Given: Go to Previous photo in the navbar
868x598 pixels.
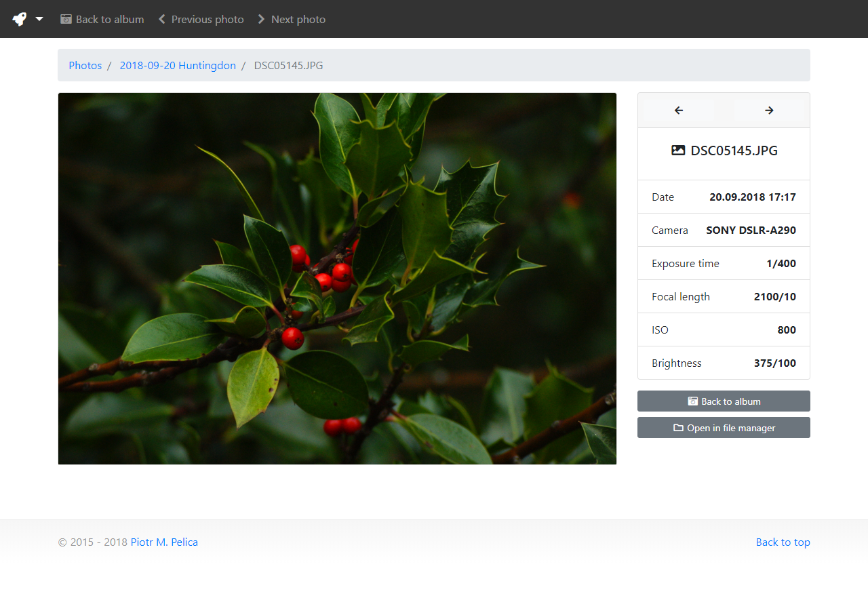Looking at the screenshot, I should pyautogui.click(x=201, y=19).
